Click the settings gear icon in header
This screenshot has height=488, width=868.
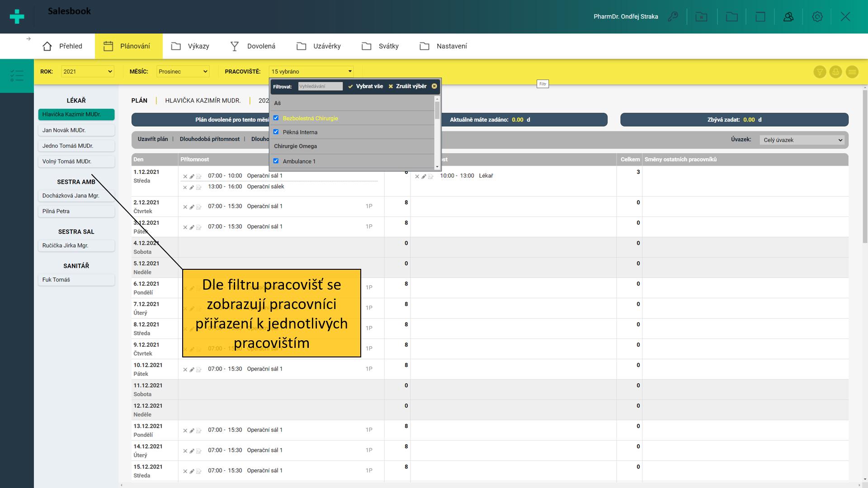(817, 17)
